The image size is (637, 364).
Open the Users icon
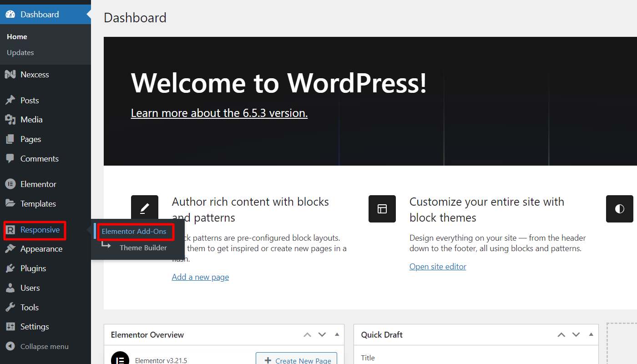pyautogui.click(x=10, y=288)
